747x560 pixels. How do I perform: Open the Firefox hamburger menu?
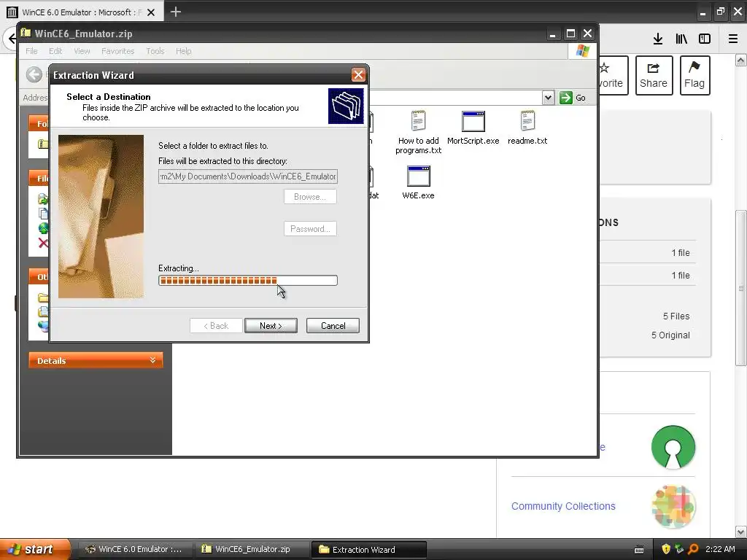[732, 39]
